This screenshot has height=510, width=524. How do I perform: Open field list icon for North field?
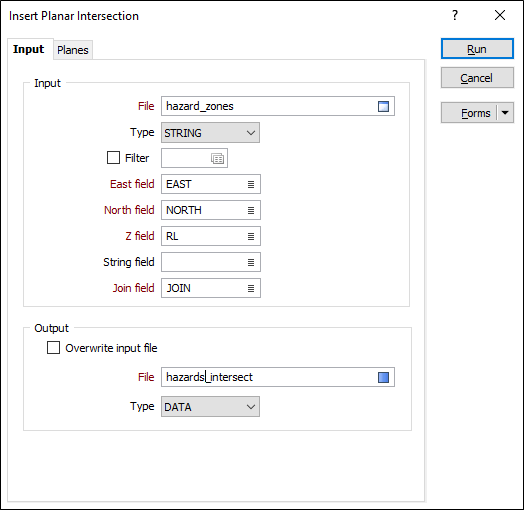251,210
